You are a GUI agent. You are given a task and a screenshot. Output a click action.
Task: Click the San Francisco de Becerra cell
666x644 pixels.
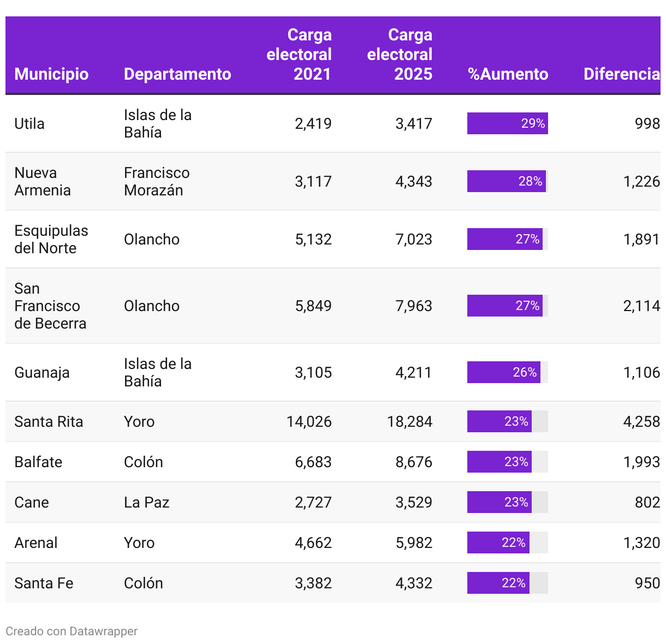[50, 306]
